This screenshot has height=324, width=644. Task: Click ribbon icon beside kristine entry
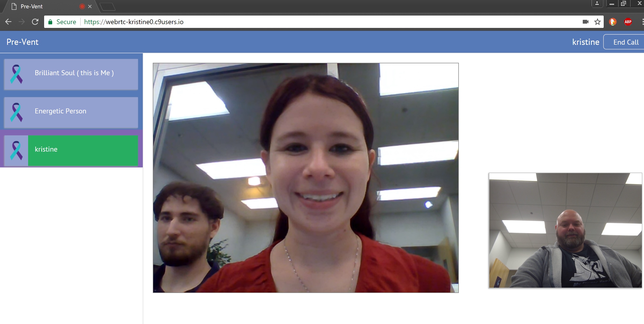(16, 150)
